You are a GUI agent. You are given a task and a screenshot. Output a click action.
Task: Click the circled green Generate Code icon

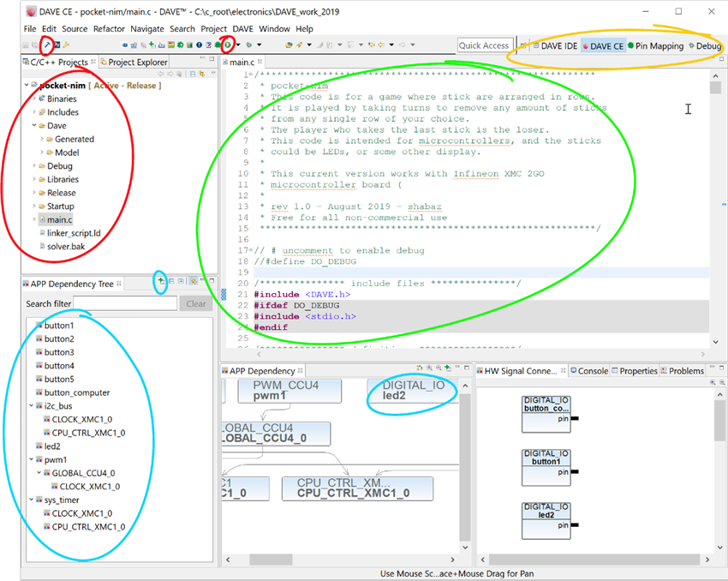227,45
